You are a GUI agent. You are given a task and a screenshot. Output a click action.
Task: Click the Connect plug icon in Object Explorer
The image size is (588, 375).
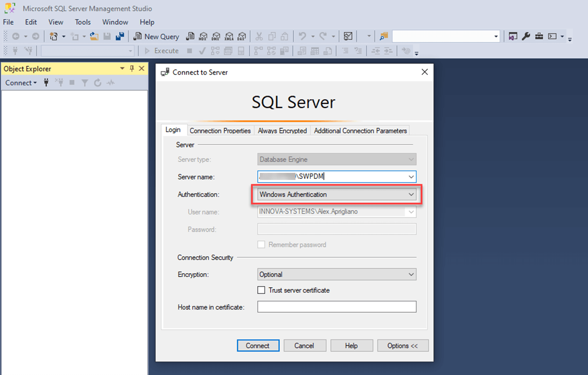(46, 83)
